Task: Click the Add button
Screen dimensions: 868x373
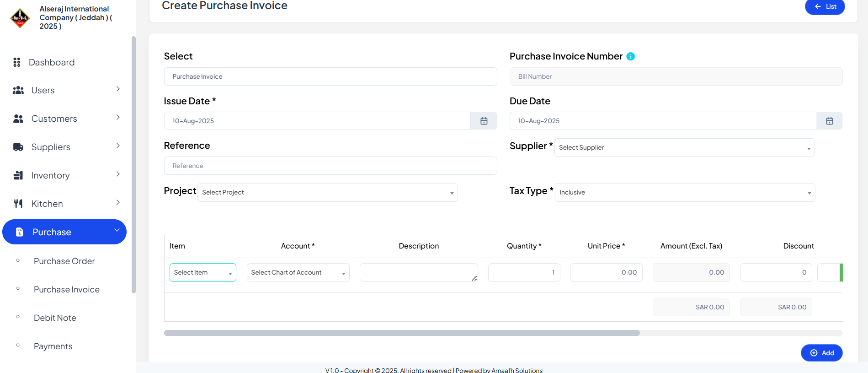Action: point(821,353)
